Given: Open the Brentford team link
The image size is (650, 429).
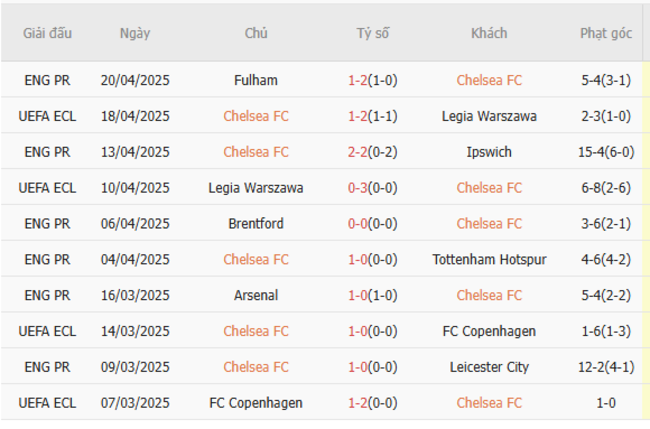Looking at the screenshot, I should [256, 224].
